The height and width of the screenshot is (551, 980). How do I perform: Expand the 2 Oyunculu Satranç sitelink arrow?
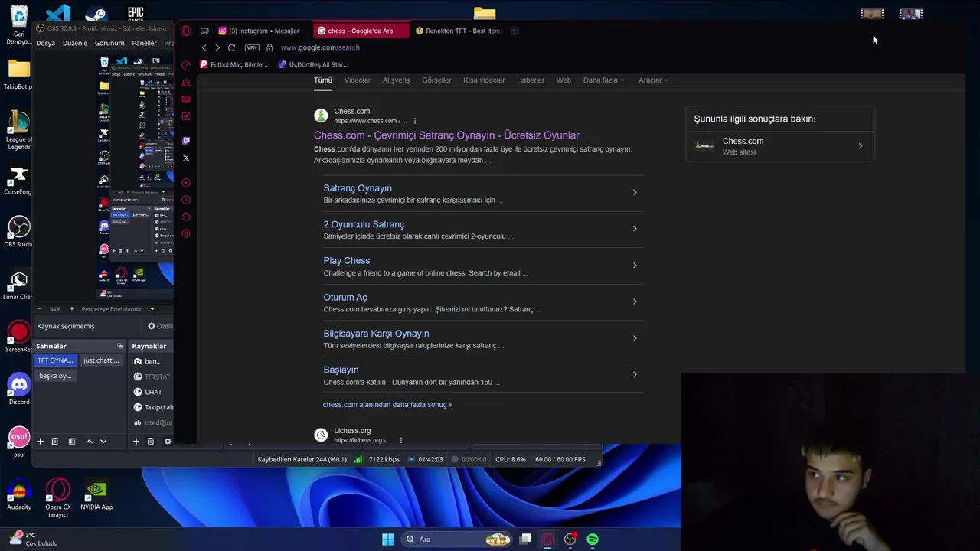pyautogui.click(x=634, y=228)
